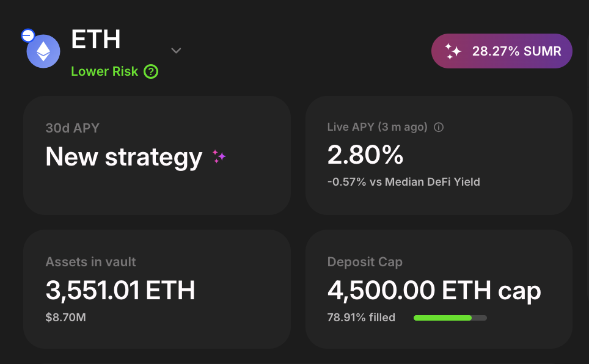Screen dimensions: 589x364
Task: Click the 28.27% SUMR rewards pill
Action: 502,51
